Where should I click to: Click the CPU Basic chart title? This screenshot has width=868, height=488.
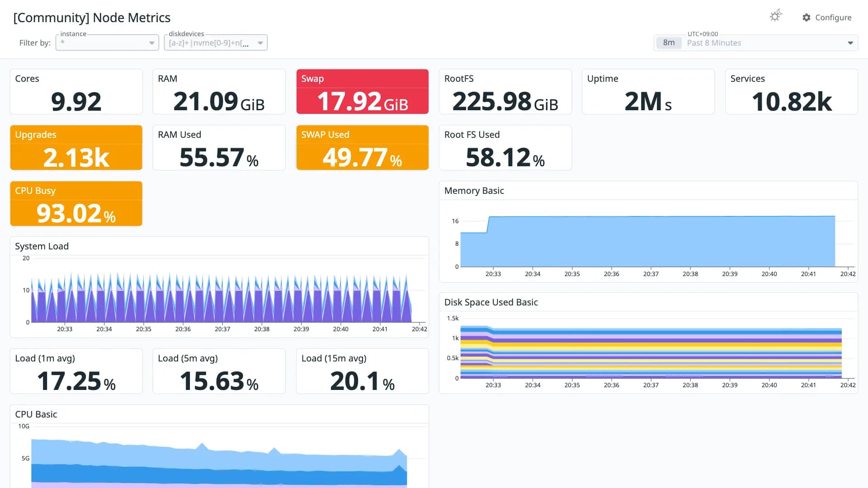pyautogui.click(x=36, y=414)
